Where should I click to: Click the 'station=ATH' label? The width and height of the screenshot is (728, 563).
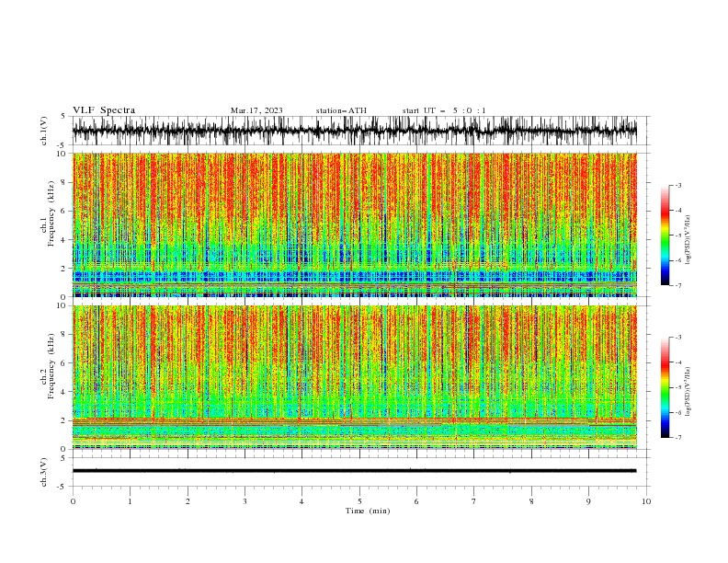pyautogui.click(x=341, y=110)
